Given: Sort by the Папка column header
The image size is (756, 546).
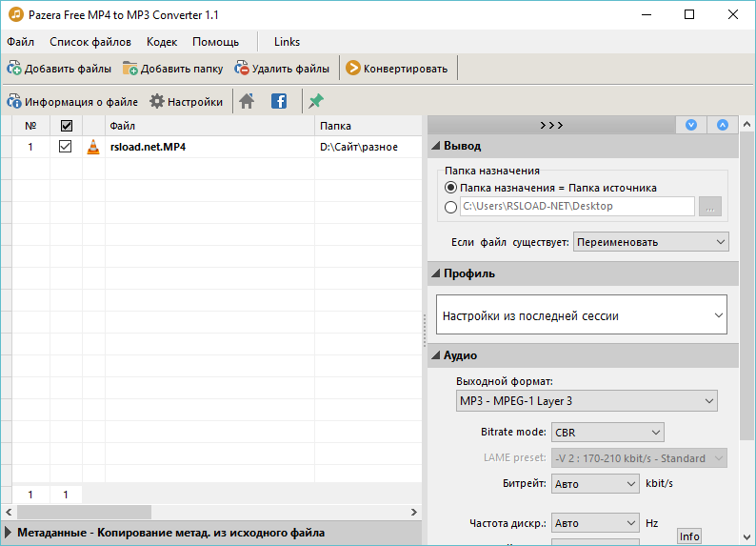Looking at the screenshot, I should [x=368, y=126].
